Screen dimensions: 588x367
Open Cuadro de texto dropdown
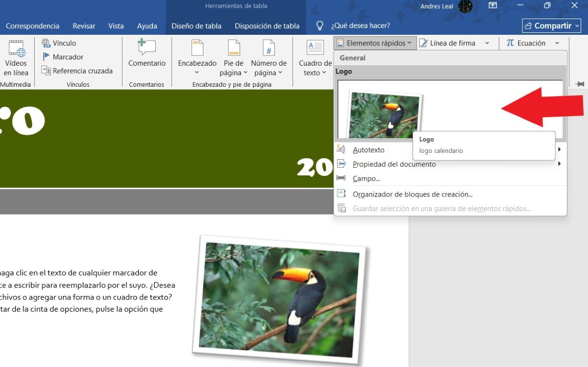coord(315,58)
